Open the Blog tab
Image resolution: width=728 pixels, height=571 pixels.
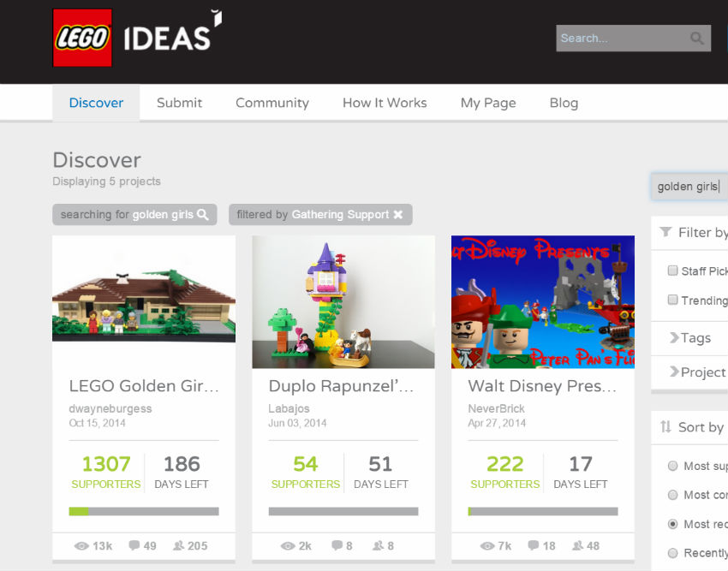click(564, 103)
